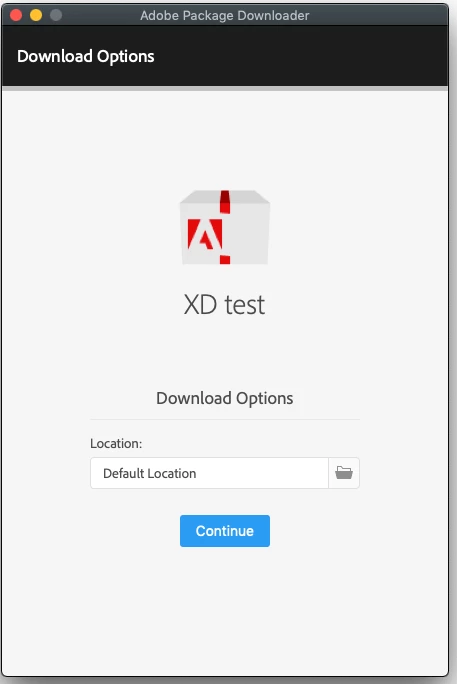Close the window with the red button
The width and height of the screenshot is (457, 684).
[16, 15]
